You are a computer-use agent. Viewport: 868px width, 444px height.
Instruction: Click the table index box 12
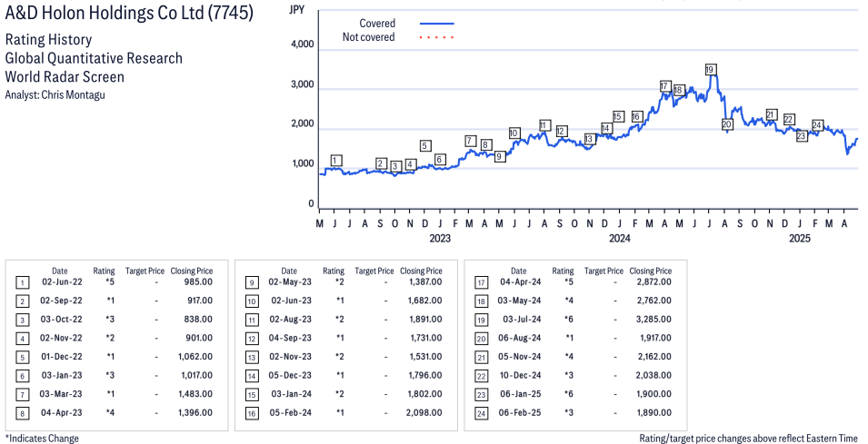click(252, 339)
